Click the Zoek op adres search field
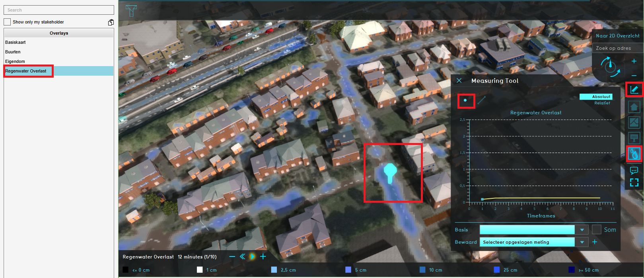644x278 pixels. (x=617, y=48)
